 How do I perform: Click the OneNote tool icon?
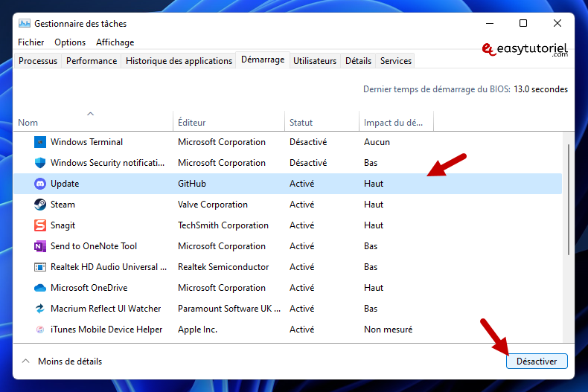(x=40, y=246)
